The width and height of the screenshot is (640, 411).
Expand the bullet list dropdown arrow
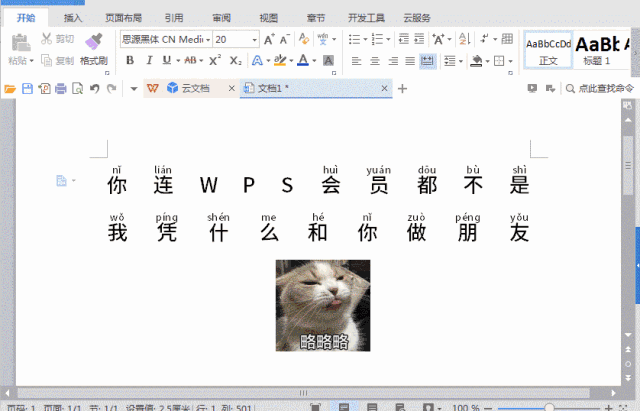365,39
